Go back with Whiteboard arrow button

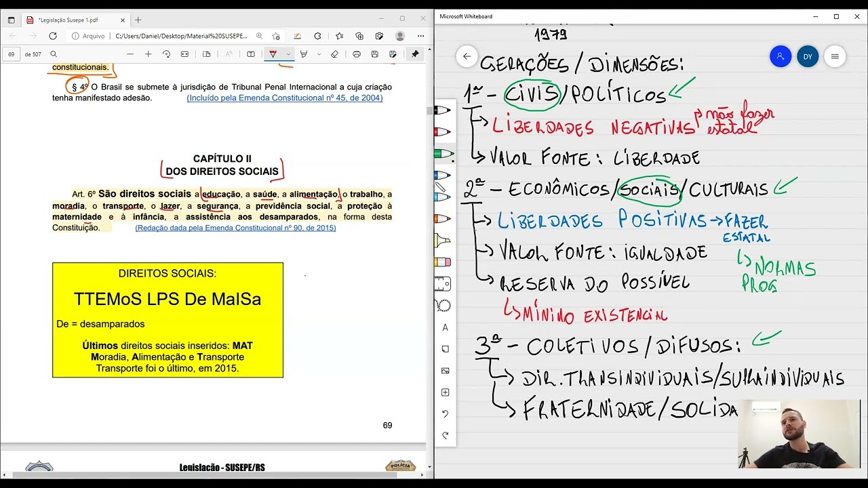(467, 56)
